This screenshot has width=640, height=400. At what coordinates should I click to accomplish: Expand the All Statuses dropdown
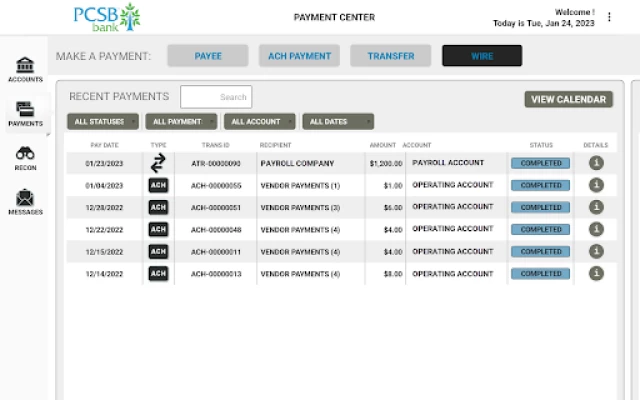coord(103,122)
